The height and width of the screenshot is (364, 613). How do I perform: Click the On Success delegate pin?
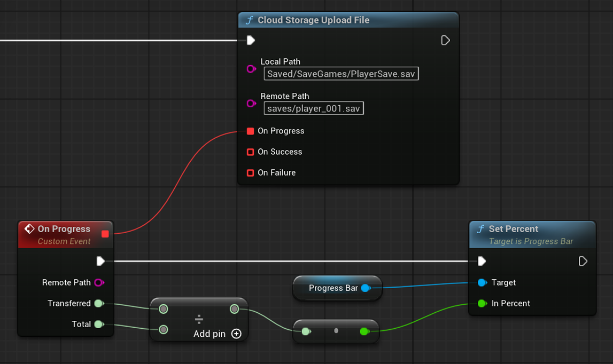pyautogui.click(x=250, y=152)
